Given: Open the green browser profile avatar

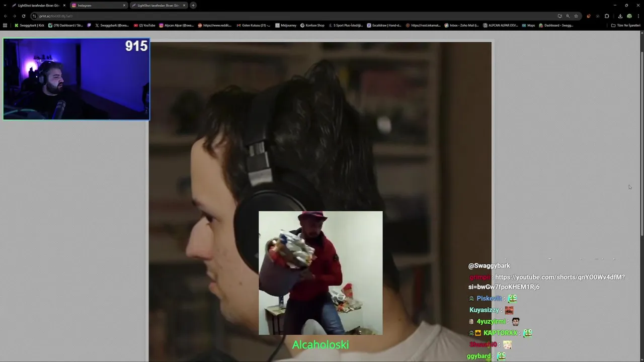Looking at the screenshot, I should [x=629, y=16].
